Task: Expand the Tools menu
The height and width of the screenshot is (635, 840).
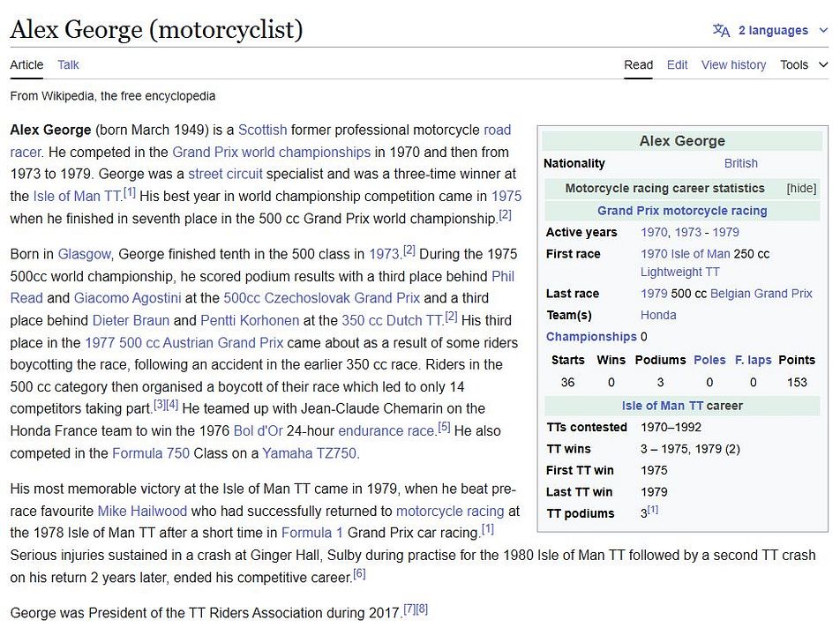Action: click(804, 64)
